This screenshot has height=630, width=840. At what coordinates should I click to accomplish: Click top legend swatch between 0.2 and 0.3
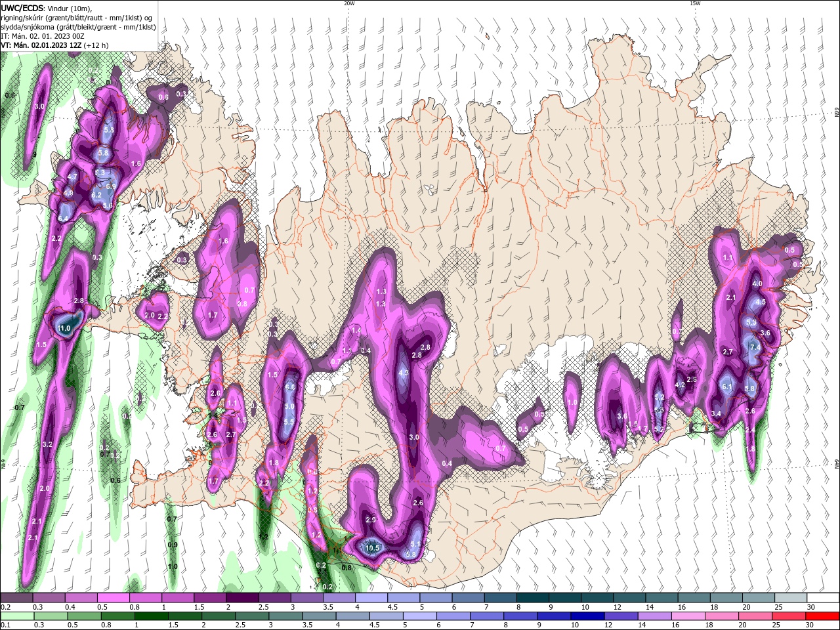[16, 598]
